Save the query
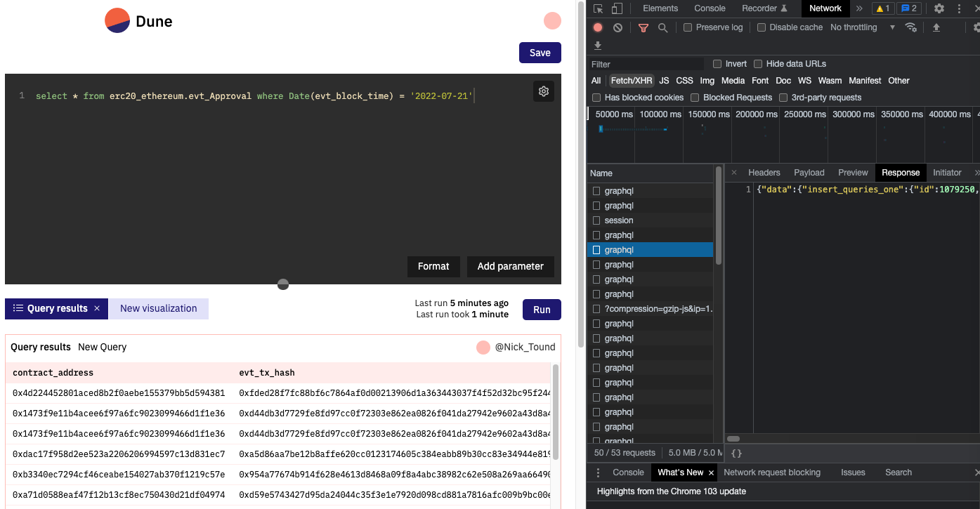980x509 pixels. [x=540, y=53]
